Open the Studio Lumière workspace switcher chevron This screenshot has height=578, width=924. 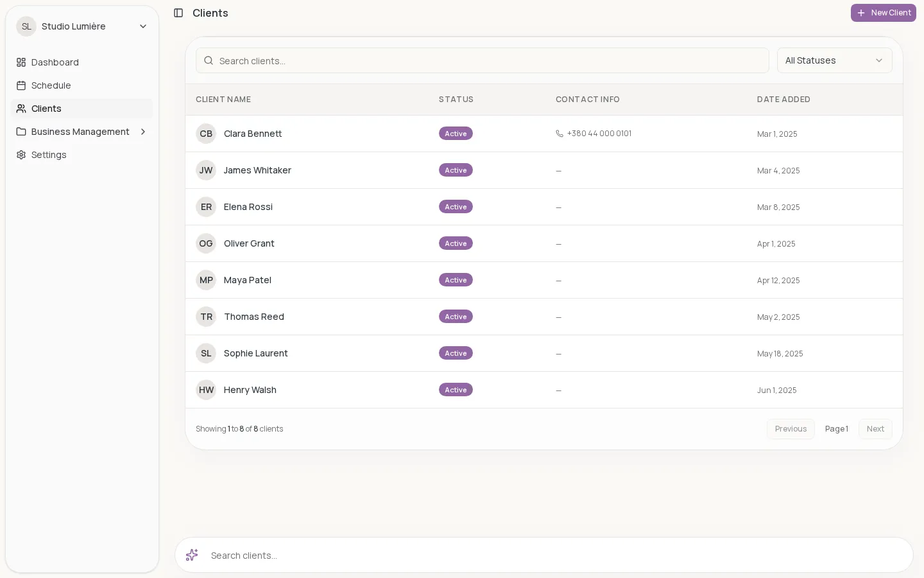(143, 26)
